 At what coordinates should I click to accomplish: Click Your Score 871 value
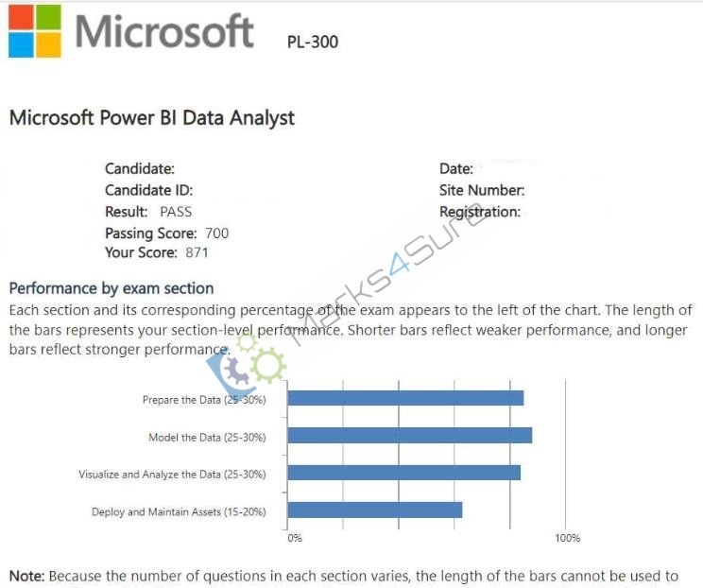pyautogui.click(x=197, y=252)
